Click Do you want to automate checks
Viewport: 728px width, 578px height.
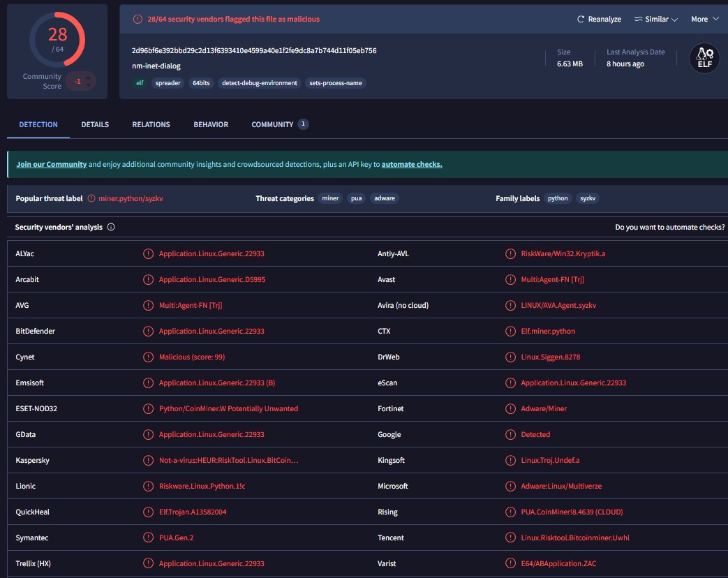point(669,227)
